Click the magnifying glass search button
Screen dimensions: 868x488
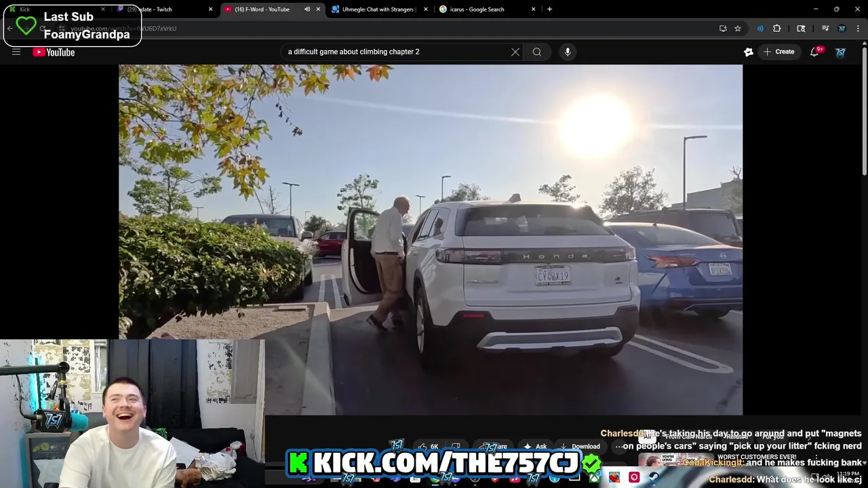(537, 52)
